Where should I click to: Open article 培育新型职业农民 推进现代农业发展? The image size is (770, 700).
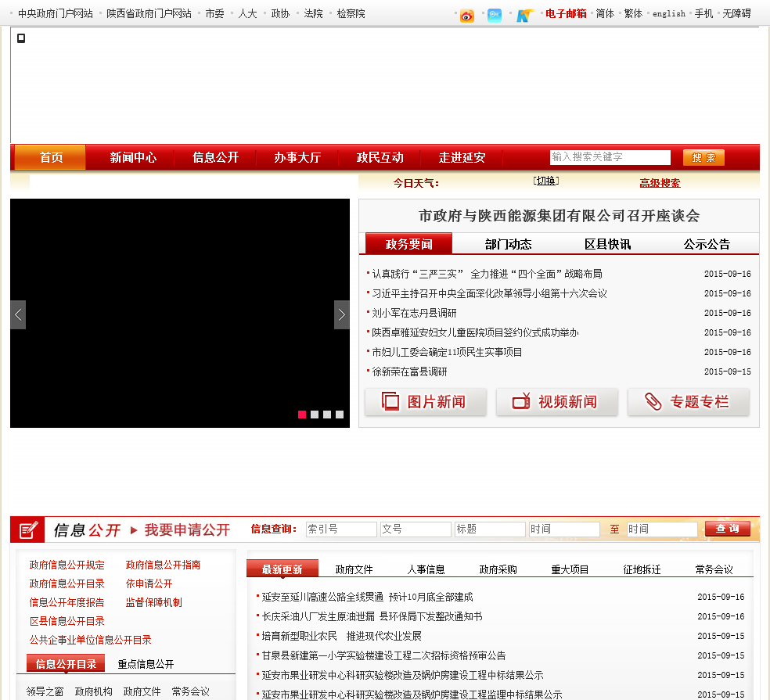[341, 636]
